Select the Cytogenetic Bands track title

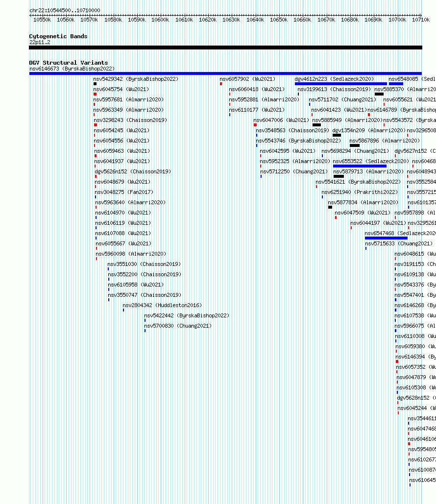click(58, 36)
